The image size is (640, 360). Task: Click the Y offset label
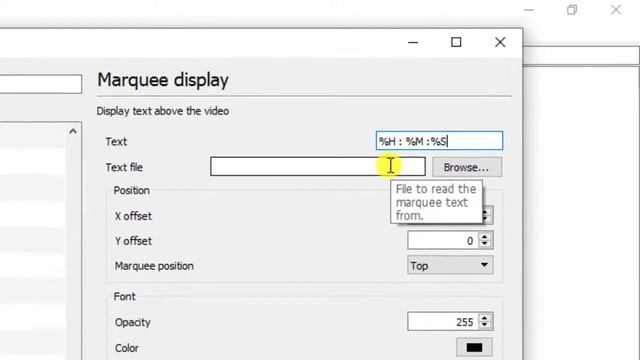(133, 241)
